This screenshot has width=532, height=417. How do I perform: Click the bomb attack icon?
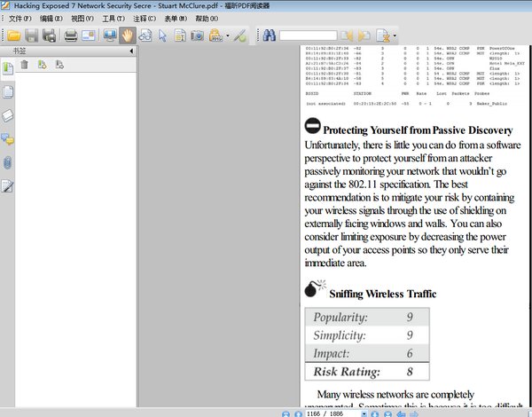point(315,288)
